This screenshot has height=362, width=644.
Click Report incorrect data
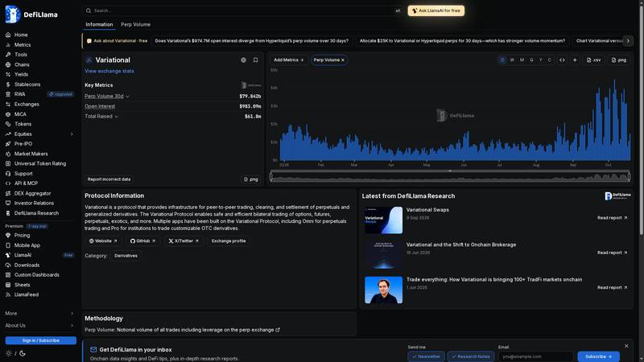(x=109, y=179)
